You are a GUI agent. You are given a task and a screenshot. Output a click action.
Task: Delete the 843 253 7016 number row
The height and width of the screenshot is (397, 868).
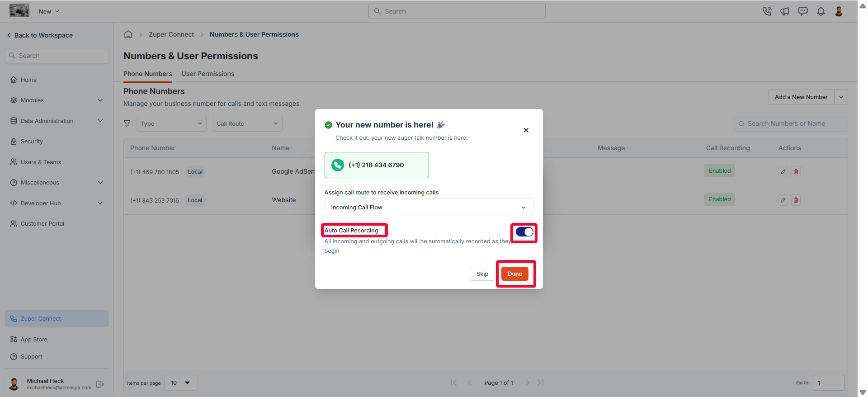tap(796, 200)
